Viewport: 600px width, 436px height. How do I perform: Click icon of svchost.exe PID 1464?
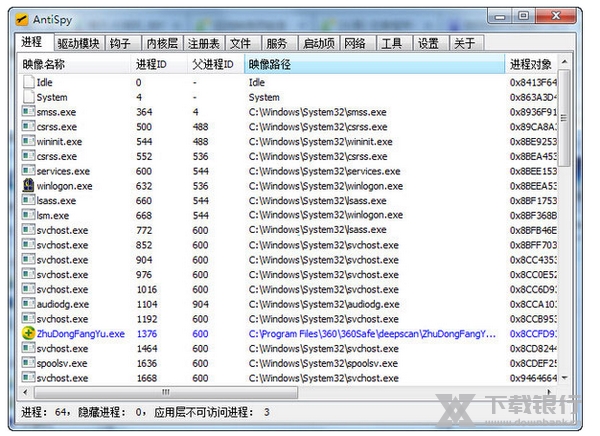click(28, 348)
